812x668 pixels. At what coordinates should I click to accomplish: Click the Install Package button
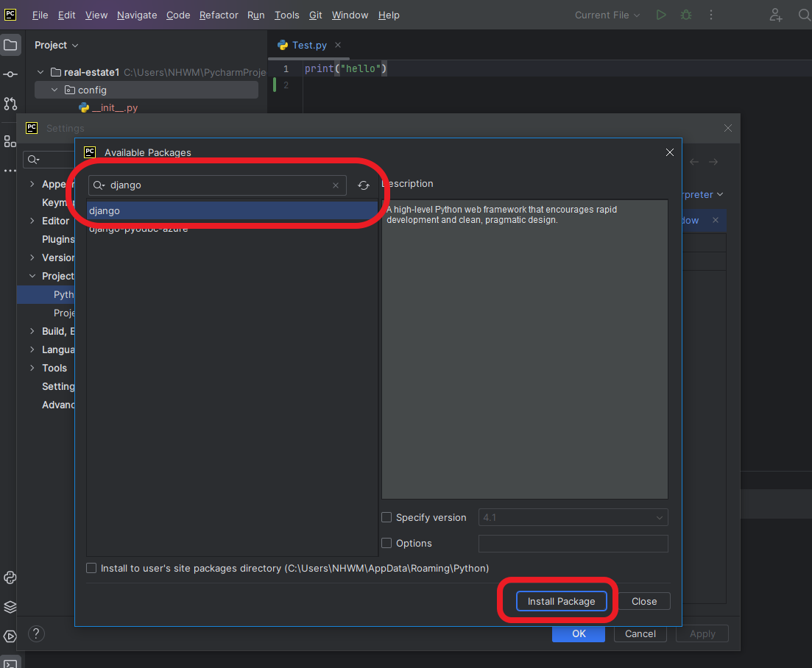[x=562, y=601]
